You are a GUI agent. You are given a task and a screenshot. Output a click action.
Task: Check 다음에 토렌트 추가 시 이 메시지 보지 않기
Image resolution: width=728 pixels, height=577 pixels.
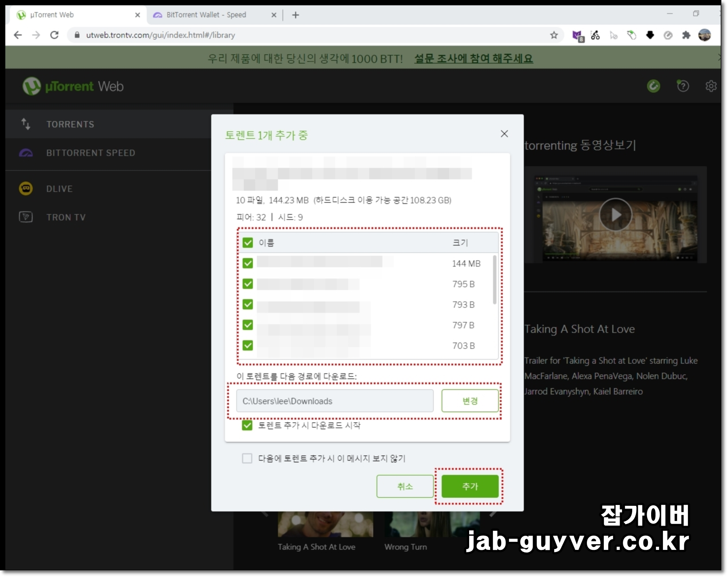[x=247, y=458]
